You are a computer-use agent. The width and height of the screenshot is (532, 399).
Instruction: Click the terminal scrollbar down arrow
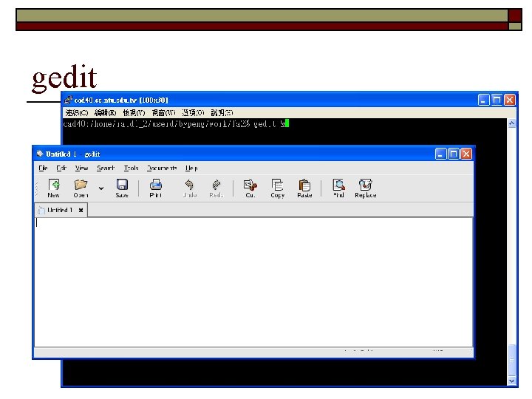(x=511, y=381)
